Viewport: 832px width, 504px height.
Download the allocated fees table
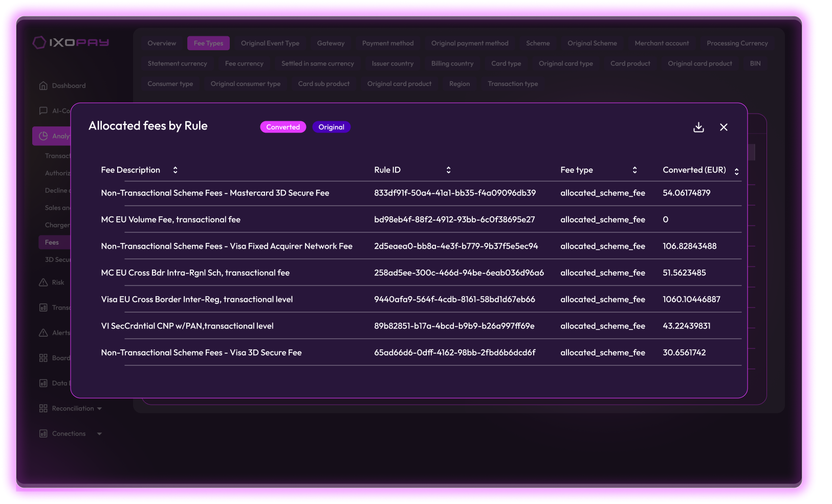(698, 127)
